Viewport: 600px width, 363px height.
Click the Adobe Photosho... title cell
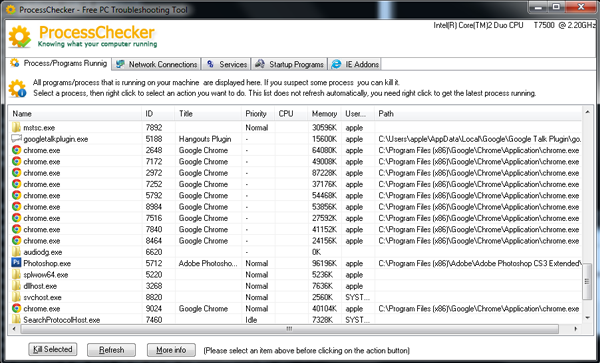208,263
